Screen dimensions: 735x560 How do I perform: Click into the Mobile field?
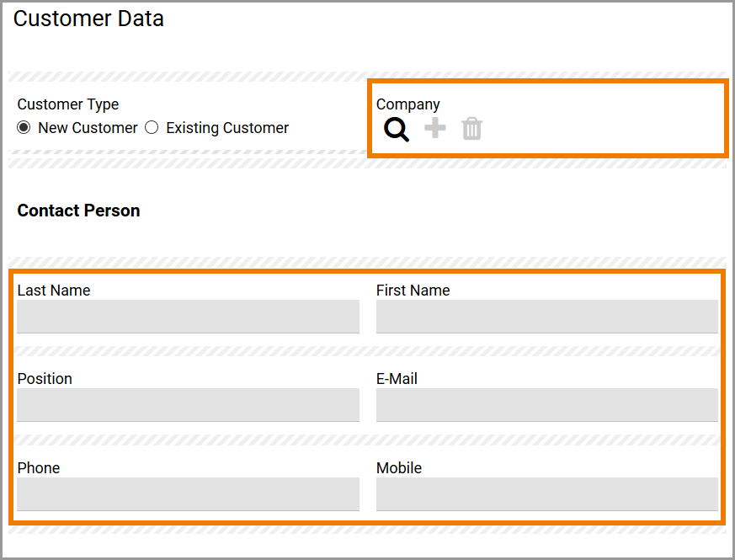(x=547, y=494)
